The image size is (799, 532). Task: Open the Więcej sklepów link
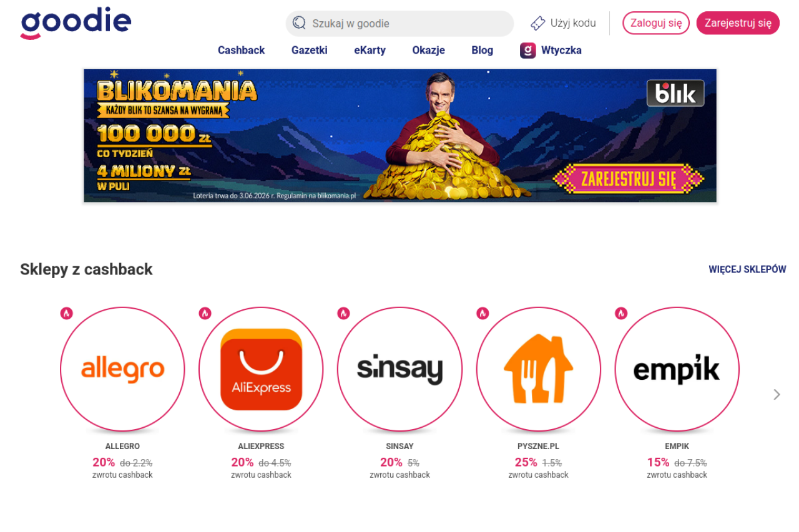click(747, 269)
